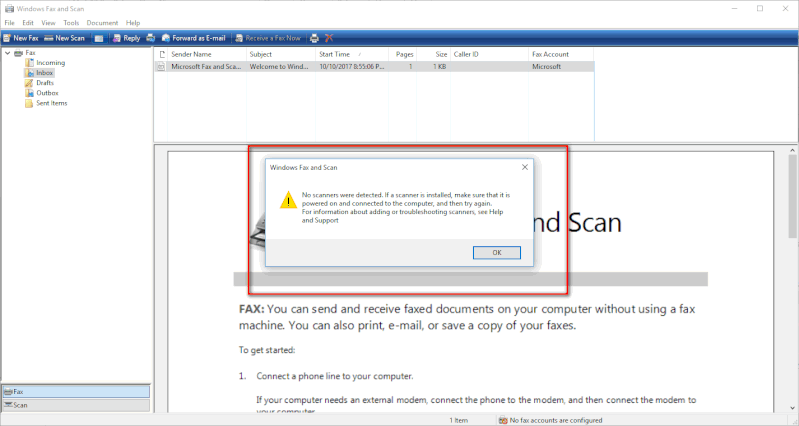Open the File menu
Viewport: 799px width, 426px height.
[x=10, y=23]
